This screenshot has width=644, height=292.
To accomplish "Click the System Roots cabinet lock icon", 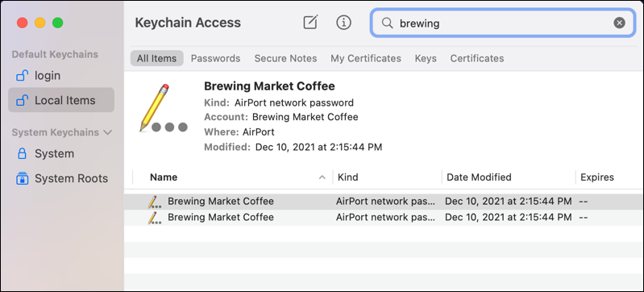I will pyautogui.click(x=22, y=178).
